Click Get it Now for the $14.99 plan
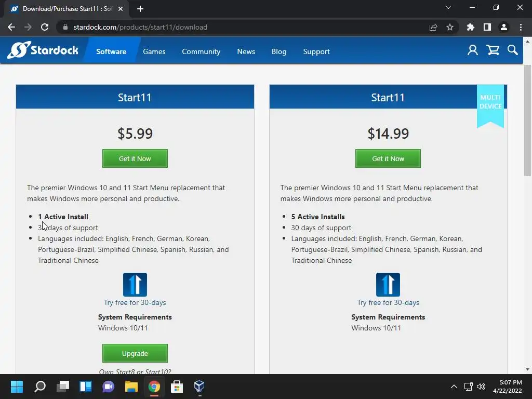Viewport: 532px width, 399px height. pyautogui.click(x=388, y=158)
